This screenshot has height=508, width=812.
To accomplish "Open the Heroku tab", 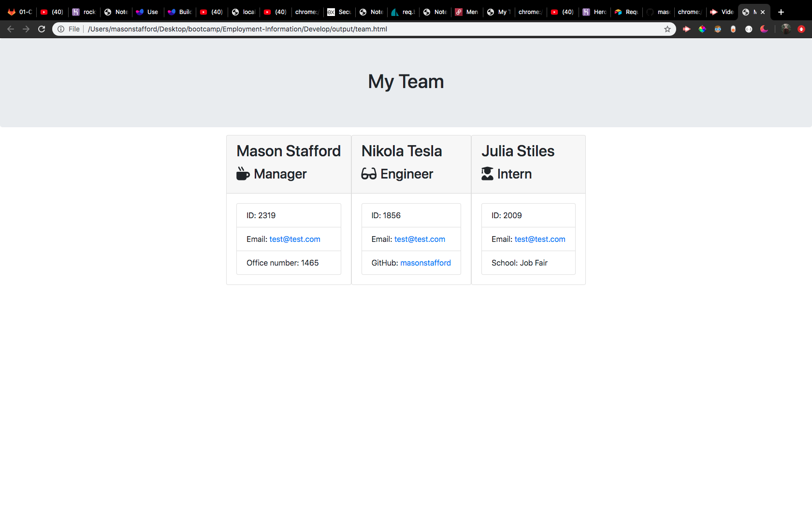I will (x=594, y=12).
